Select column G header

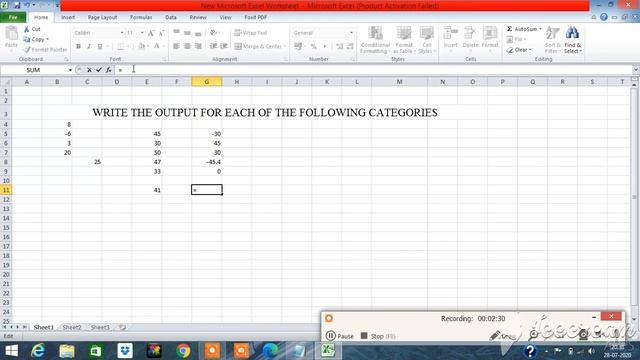[207, 82]
